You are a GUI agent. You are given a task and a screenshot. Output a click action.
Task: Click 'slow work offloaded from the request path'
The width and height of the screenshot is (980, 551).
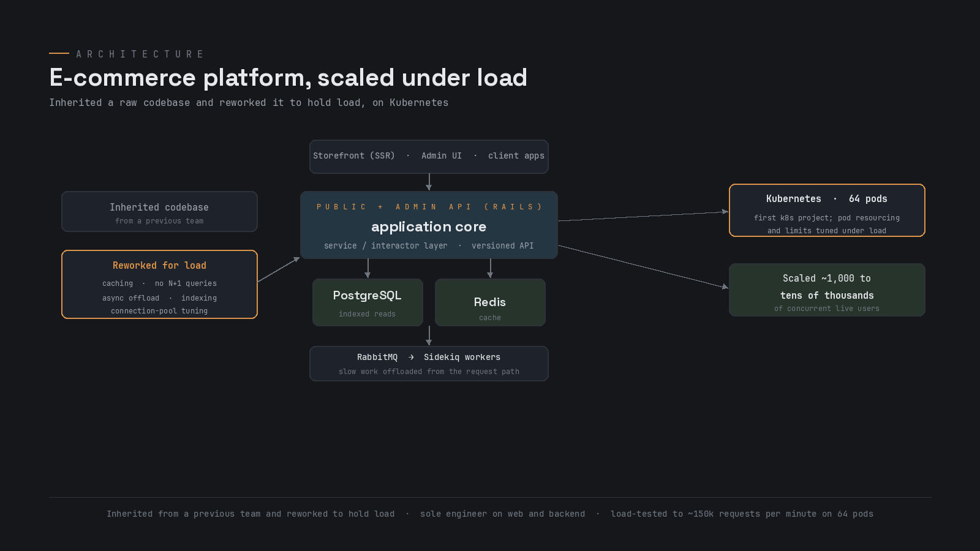click(x=429, y=372)
